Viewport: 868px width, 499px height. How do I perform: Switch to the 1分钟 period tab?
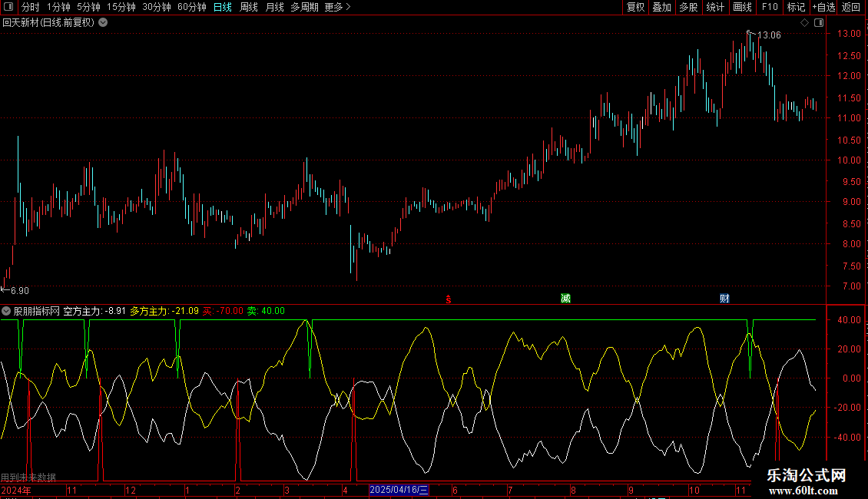(58, 7)
